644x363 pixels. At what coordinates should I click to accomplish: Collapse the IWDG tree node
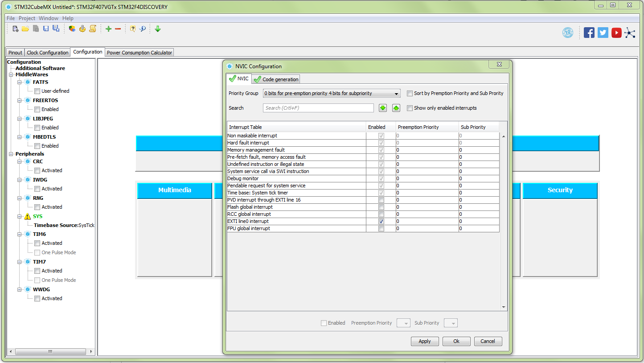pos(20,180)
